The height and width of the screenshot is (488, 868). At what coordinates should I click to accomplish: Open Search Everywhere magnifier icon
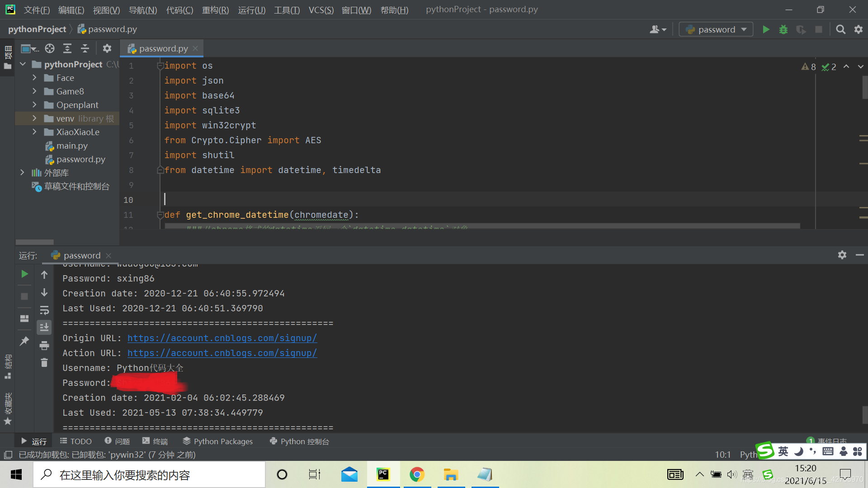click(840, 30)
